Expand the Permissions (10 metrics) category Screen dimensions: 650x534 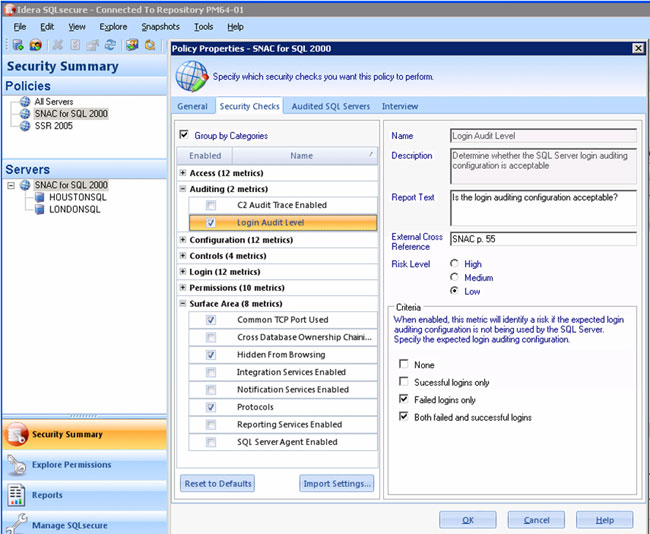[183, 287]
